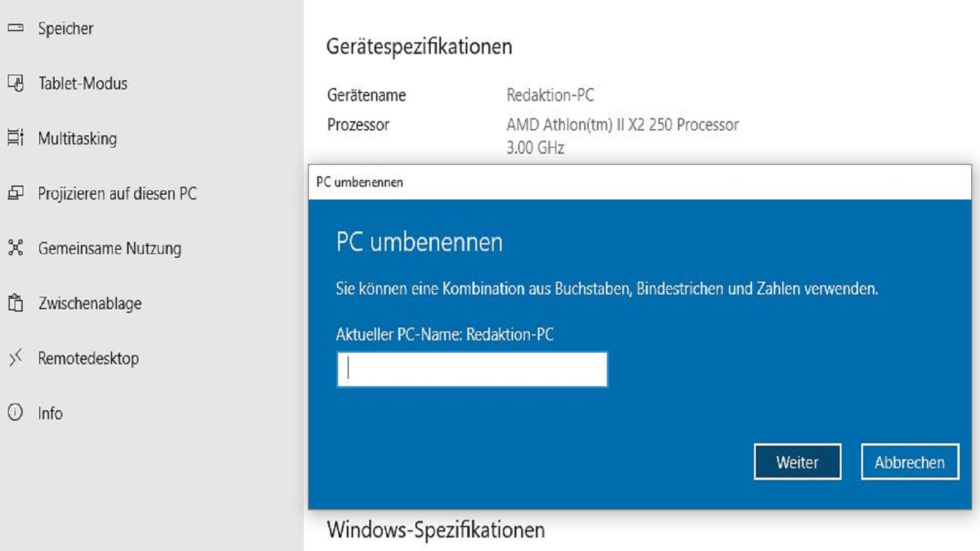Open the Tablet-Modus settings page
Viewport: 980px width, 551px height.
tap(83, 83)
